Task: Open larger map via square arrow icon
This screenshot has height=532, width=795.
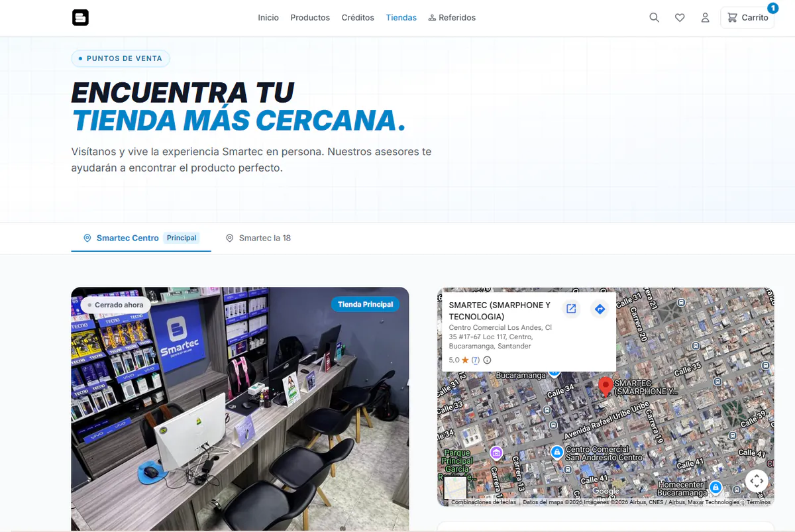Action: tap(571, 309)
